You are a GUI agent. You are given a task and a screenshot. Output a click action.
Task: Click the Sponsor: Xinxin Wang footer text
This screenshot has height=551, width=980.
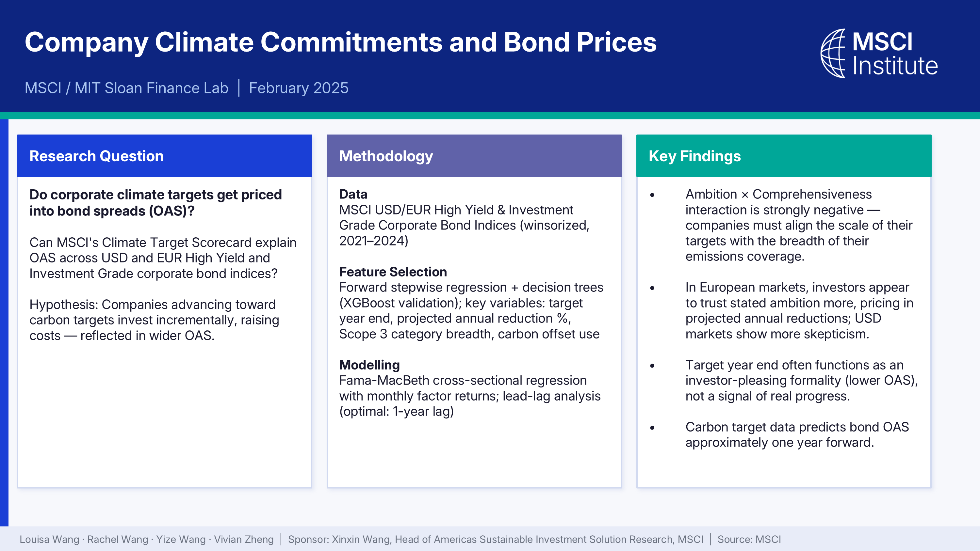[x=495, y=539]
